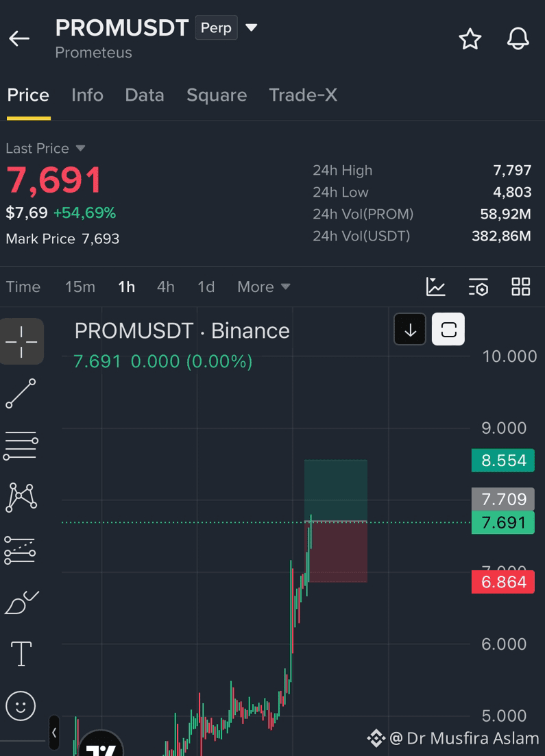Tap the 8.554 target price label
Screen dimensions: 545x756
click(x=503, y=461)
